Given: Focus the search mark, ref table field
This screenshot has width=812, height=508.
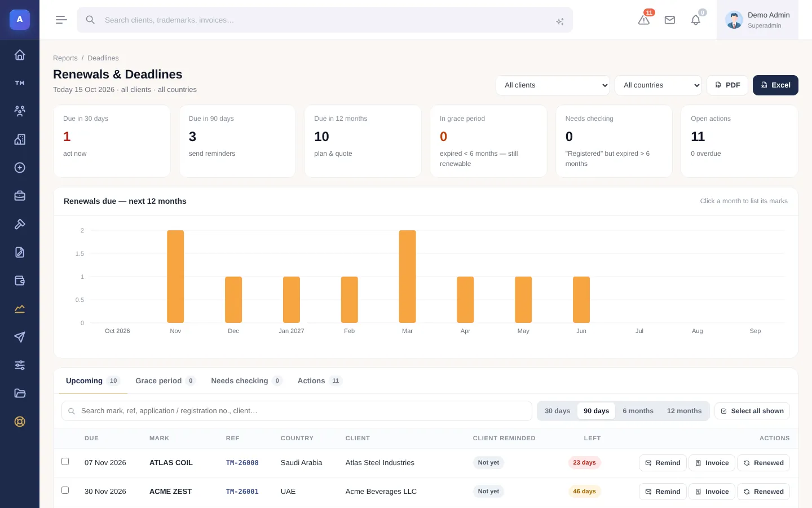Looking at the screenshot, I should pos(297,411).
